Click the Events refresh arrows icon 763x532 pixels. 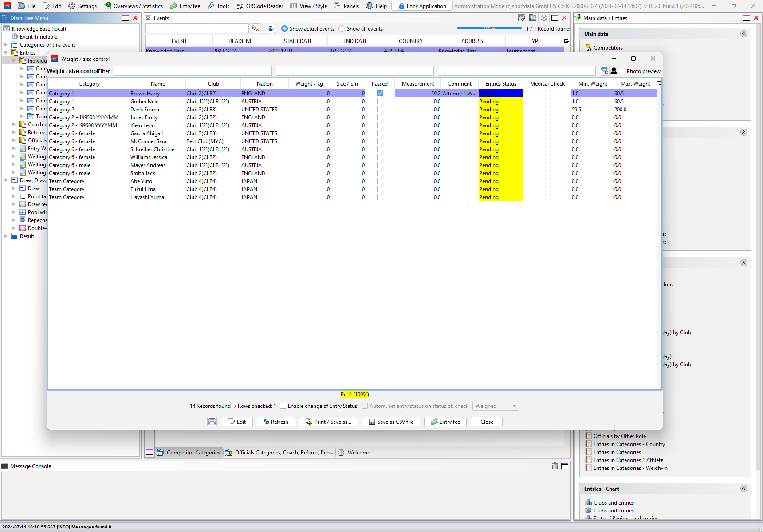271,28
